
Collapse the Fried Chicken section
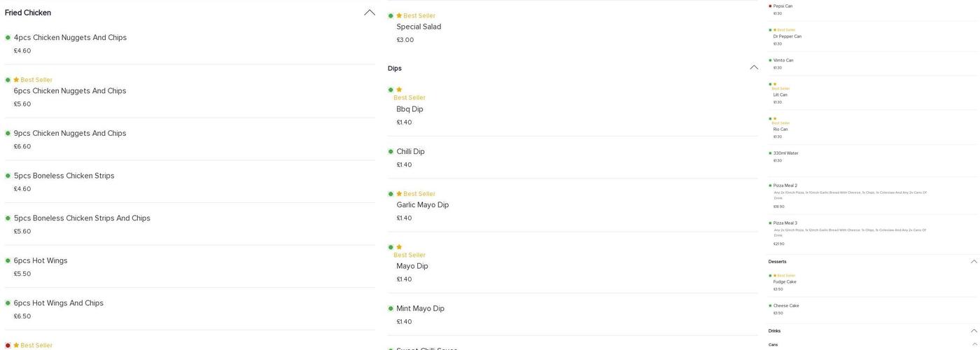[x=370, y=13]
